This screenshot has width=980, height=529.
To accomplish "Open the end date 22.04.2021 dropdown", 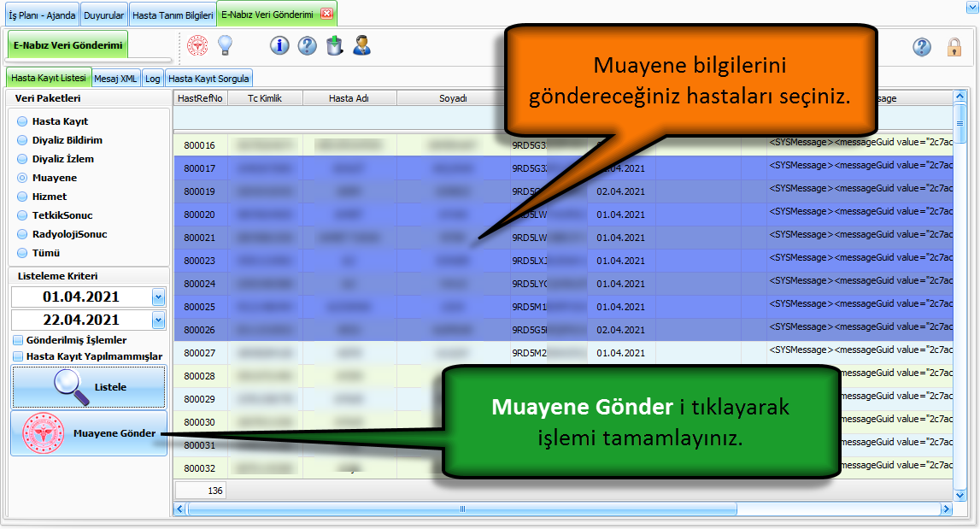I will click(x=158, y=320).
